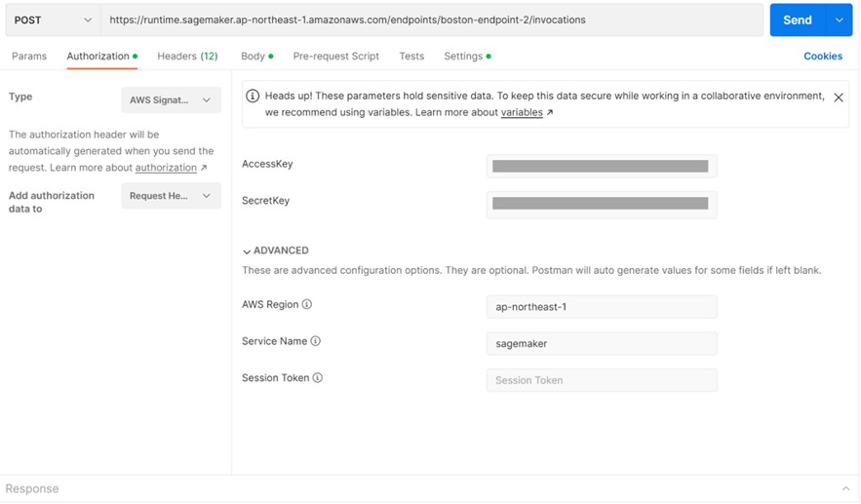861x504 pixels.
Task: Click the Send button
Action: point(797,20)
